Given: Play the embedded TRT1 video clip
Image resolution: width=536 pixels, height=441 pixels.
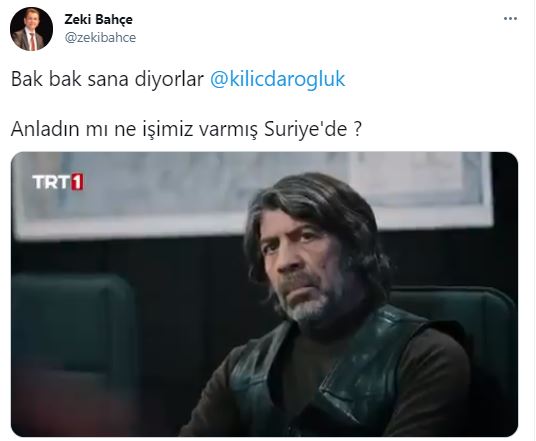Looking at the screenshot, I should (x=265, y=294).
